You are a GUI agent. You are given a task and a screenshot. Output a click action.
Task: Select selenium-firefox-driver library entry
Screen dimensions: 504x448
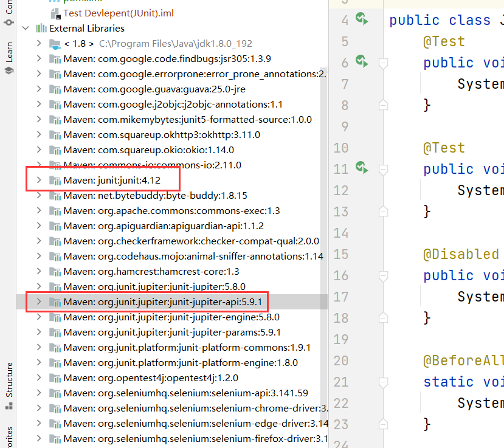pyautogui.click(x=195, y=439)
